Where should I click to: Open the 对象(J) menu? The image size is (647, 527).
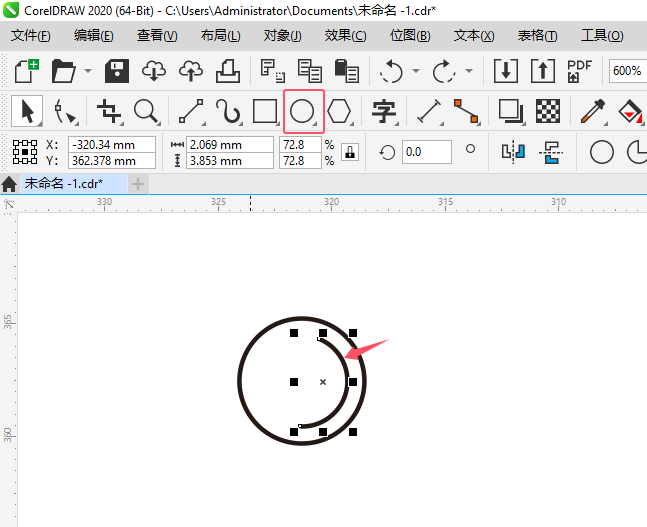(x=283, y=35)
